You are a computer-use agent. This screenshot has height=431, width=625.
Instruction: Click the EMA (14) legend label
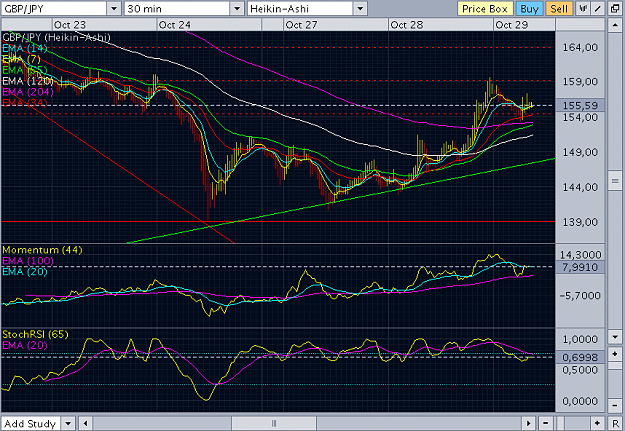point(25,49)
